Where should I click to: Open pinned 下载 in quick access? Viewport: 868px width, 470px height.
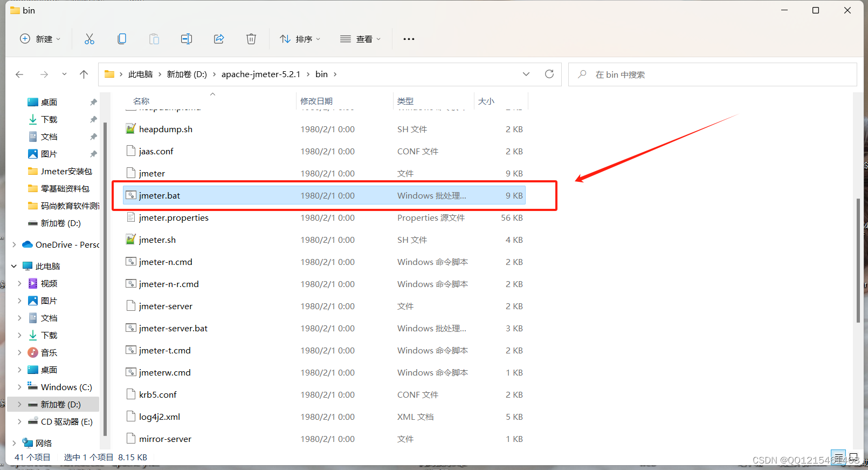pos(49,119)
